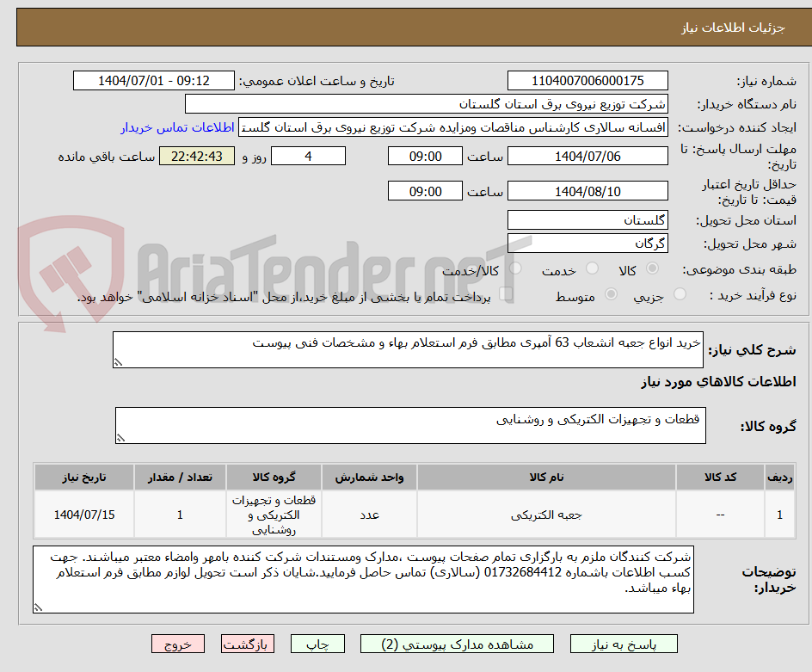Choose the جزیی purchase type option
Screen dimensions: 812x672
pyautogui.click(x=679, y=293)
